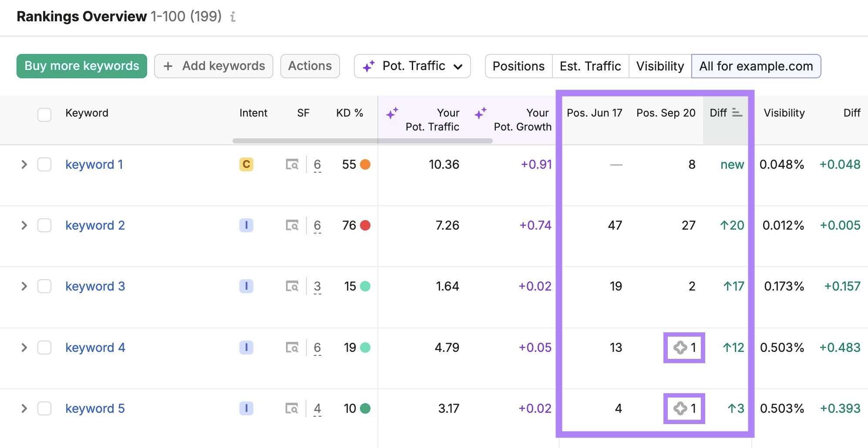Show SF count 4 for keyword 5
This screenshot has width=868, height=448.
317,409
